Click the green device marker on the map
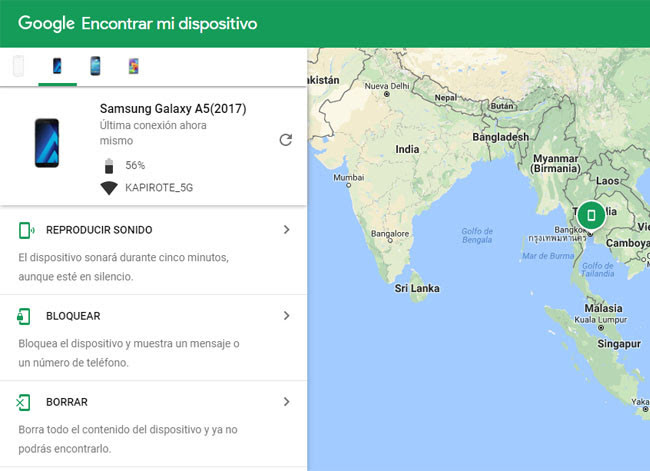The height and width of the screenshot is (471, 650). click(x=591, y=215)
